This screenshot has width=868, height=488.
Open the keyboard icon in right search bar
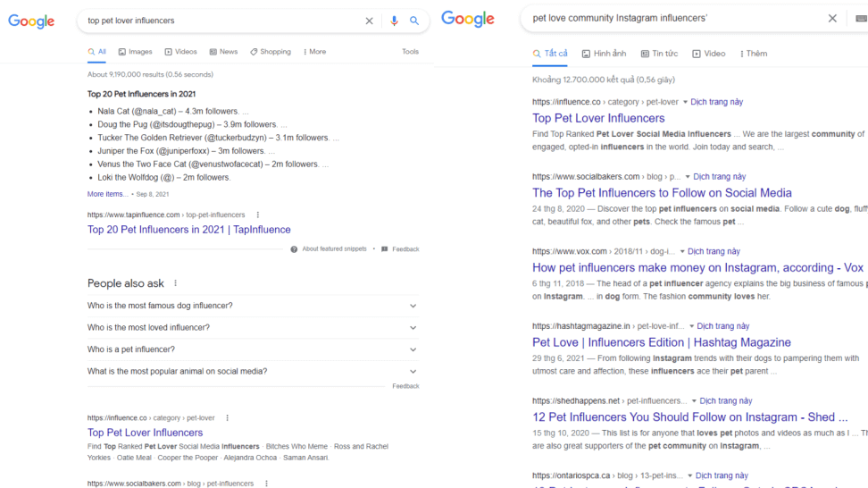coord(861,18)
